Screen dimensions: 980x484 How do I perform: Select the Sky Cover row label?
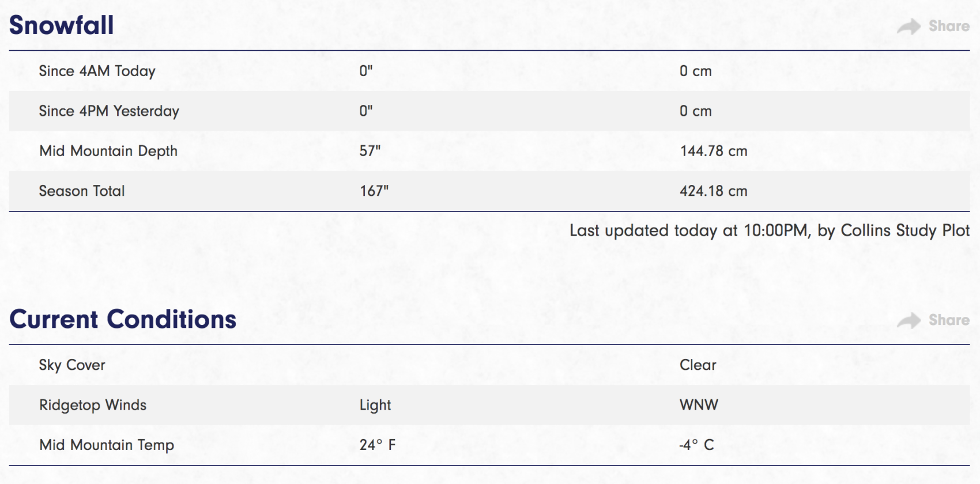tap(72, 365)
